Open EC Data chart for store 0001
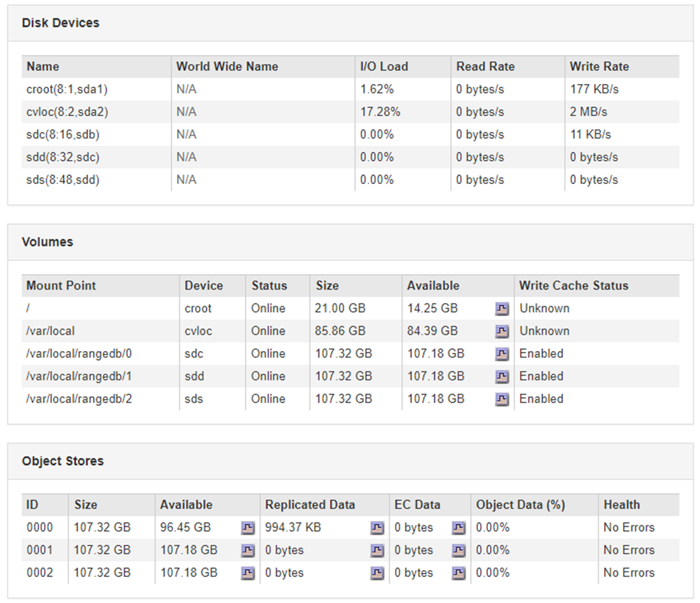This screenshot has width=700, height=603. click(458, 551)
